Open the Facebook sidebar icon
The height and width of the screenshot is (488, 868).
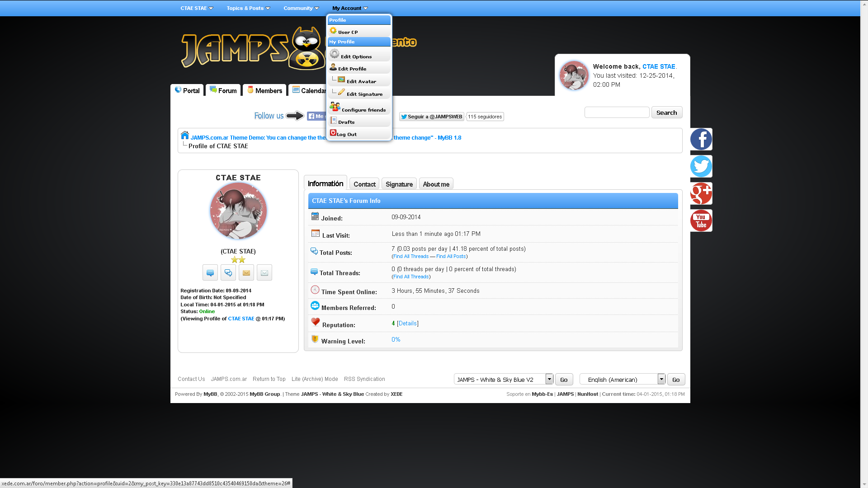(x=701, y=139)
